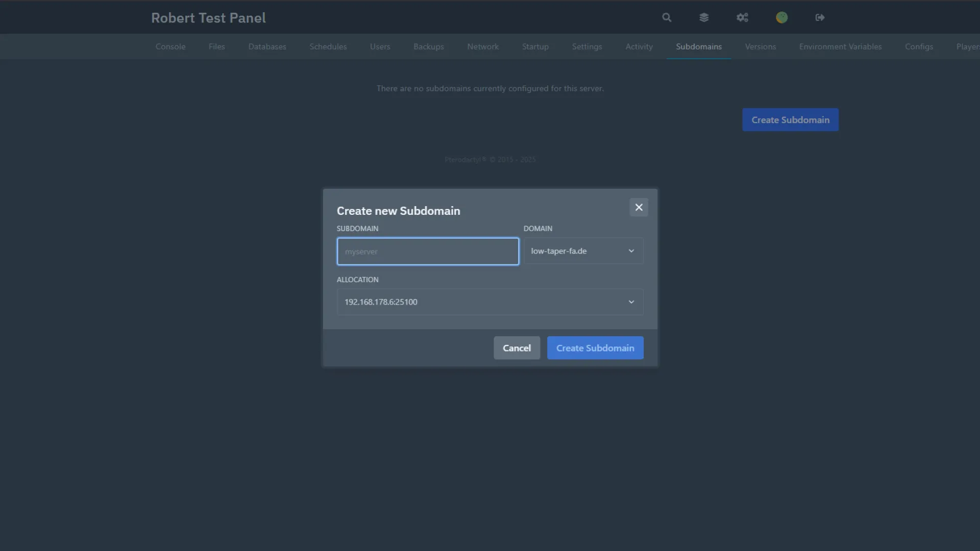Open admin settings via gears icon

point(743,17)
